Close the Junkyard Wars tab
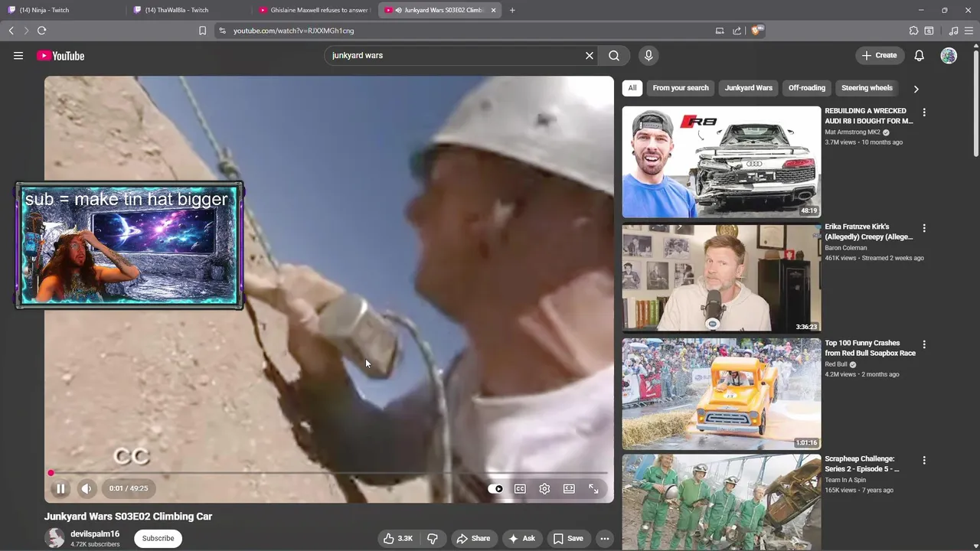 [493, 10]
